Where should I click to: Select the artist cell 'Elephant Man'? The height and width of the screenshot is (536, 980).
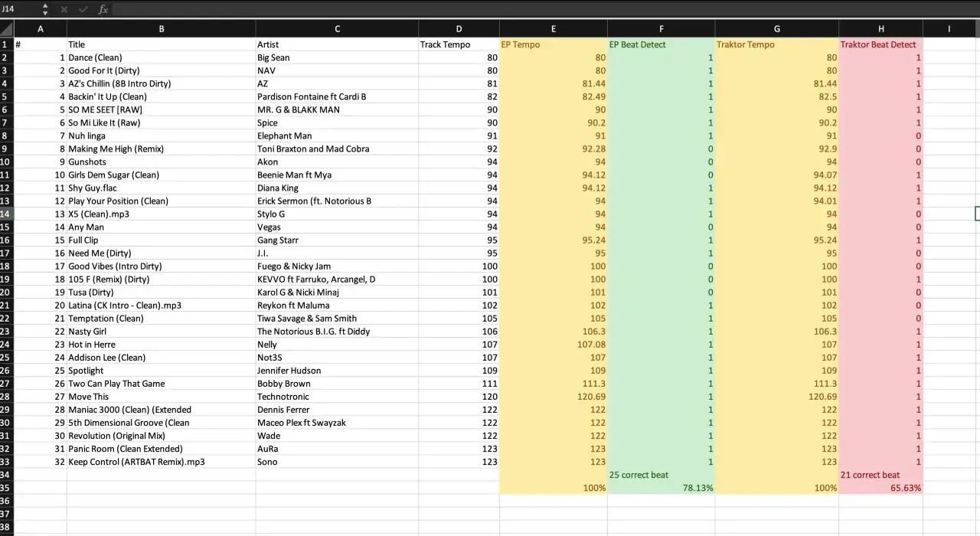pyautogui.click(x=337, y=136)
